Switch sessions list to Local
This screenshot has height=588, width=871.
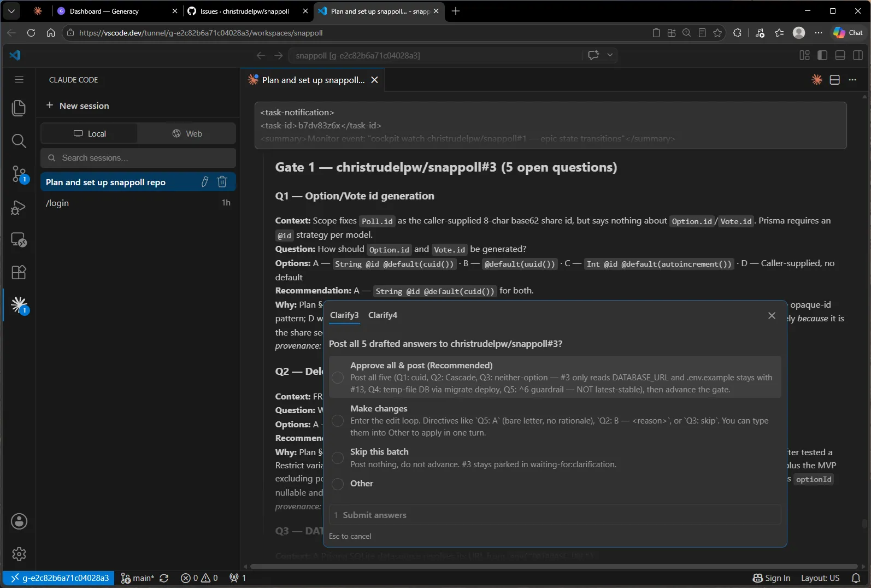tap(90, 133)
